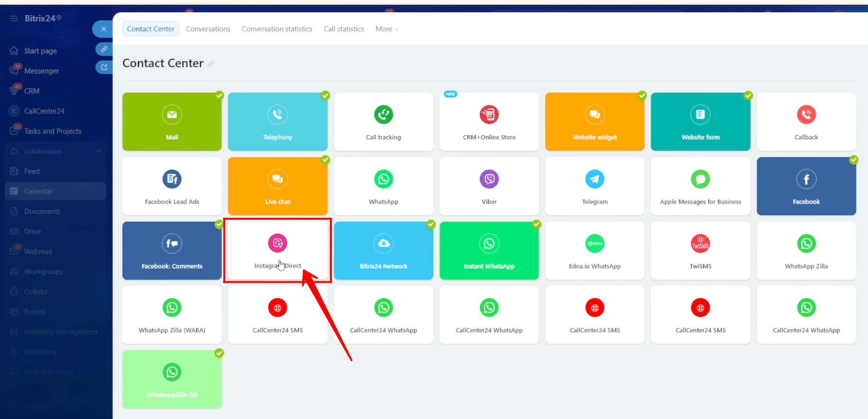Open Tasks and Projects in sidebar
Viewport: 868px width, 419px height.
click(53, 131)
